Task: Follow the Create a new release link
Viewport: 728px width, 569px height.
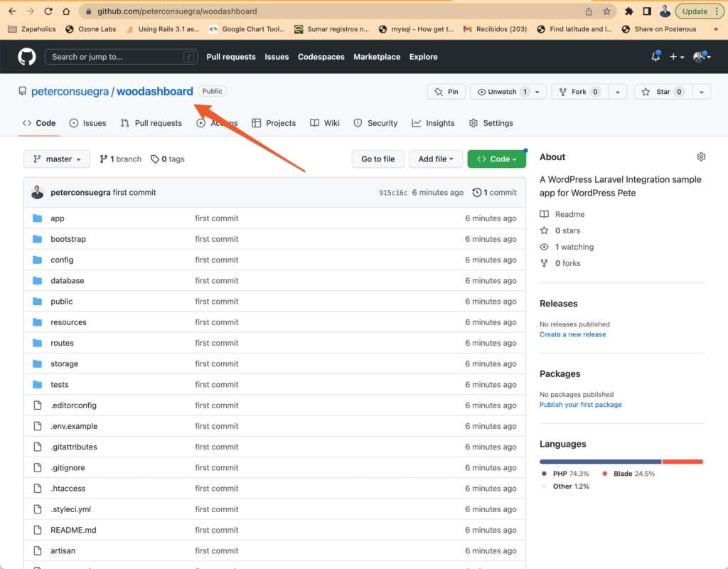Action: point(572,334)
